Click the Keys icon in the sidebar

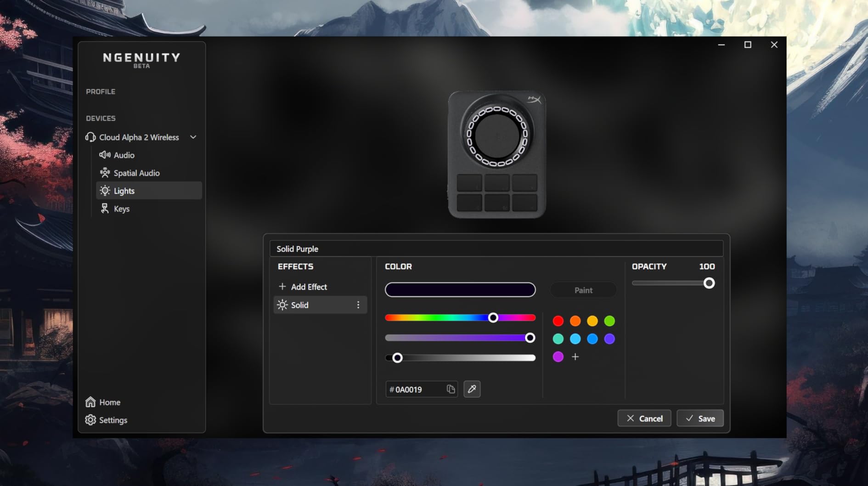[x=105, y=209]
